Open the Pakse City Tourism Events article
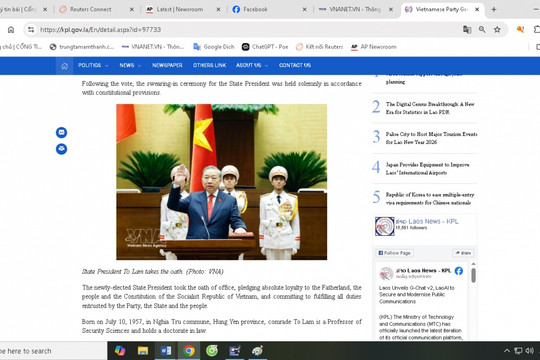 coord(431,138)
